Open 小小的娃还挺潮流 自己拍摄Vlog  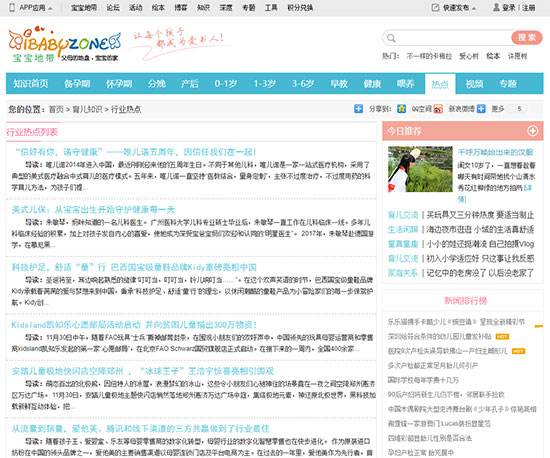click(480, 244)
